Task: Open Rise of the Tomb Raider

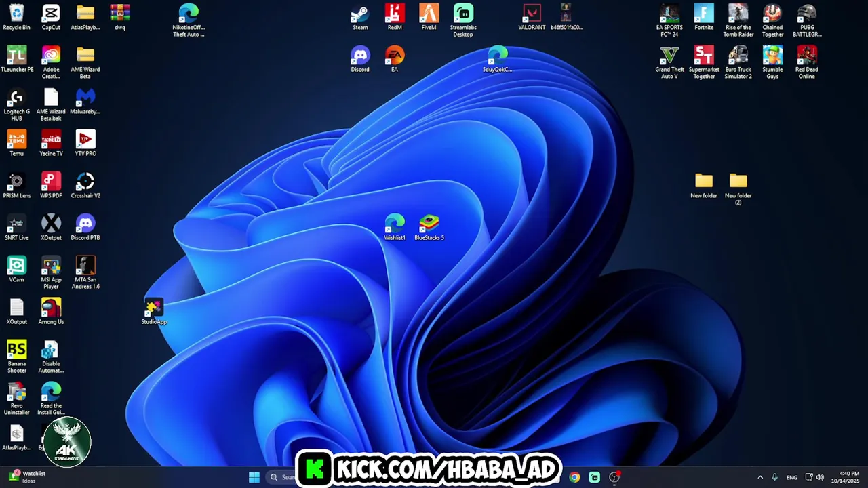Action: coord(738,21)
